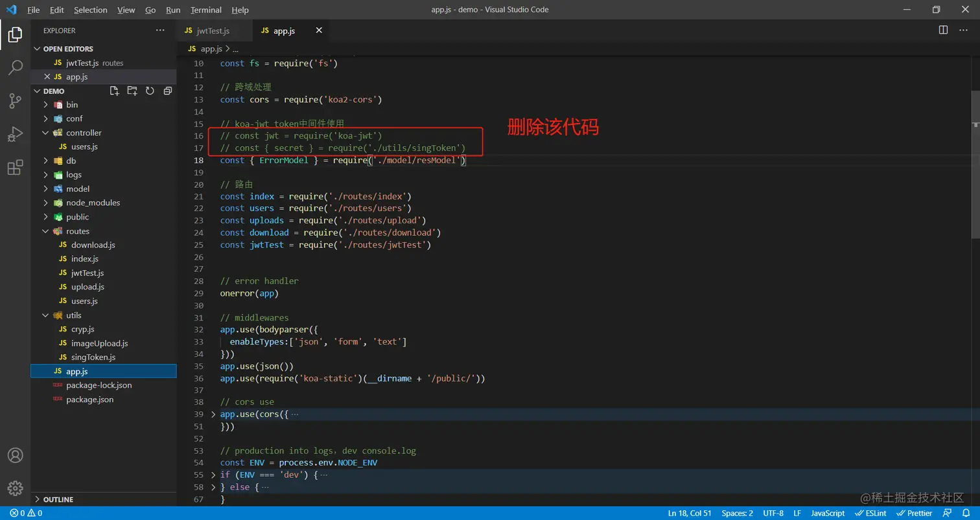Open the Explorer view in activity bar

tap(16, 35)
